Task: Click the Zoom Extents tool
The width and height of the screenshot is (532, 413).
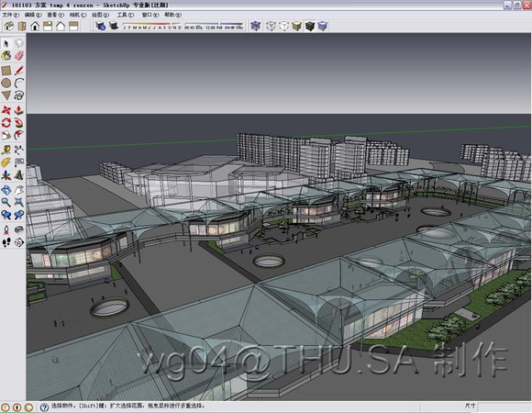Action: point(19,202)
